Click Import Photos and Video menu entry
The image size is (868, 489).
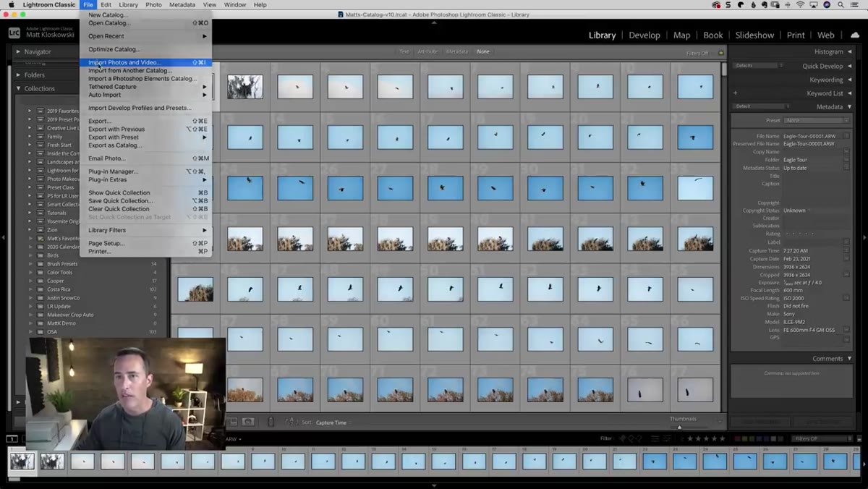pos(145,62)
